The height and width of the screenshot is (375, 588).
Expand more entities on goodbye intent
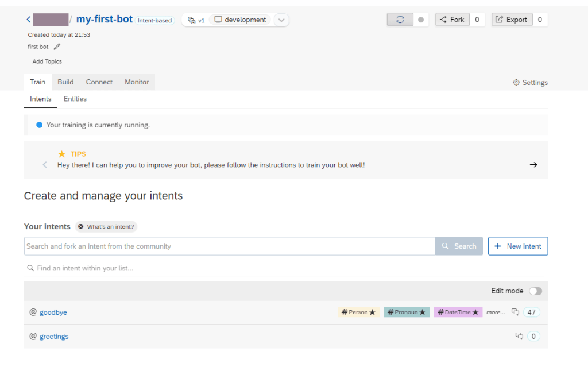point(496,312)
